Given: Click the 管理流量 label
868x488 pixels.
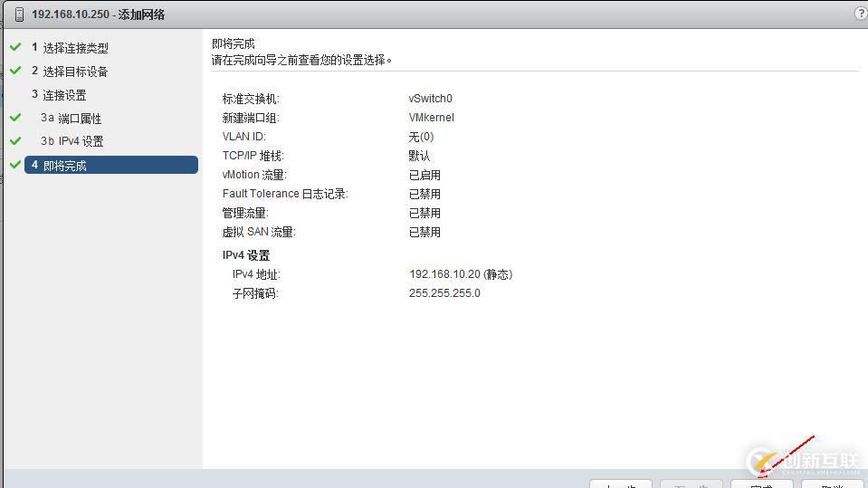Looking at the screenshot, I should click(x=245, y=213).
